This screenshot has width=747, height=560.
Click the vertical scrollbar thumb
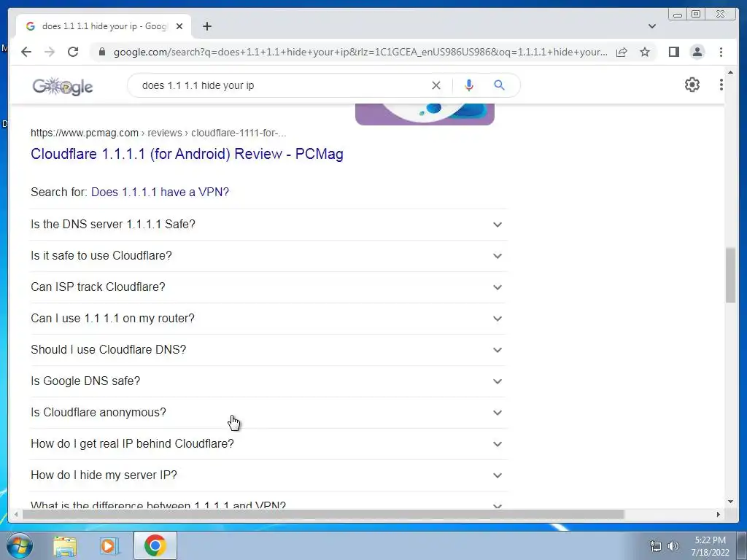coord(730,275)
